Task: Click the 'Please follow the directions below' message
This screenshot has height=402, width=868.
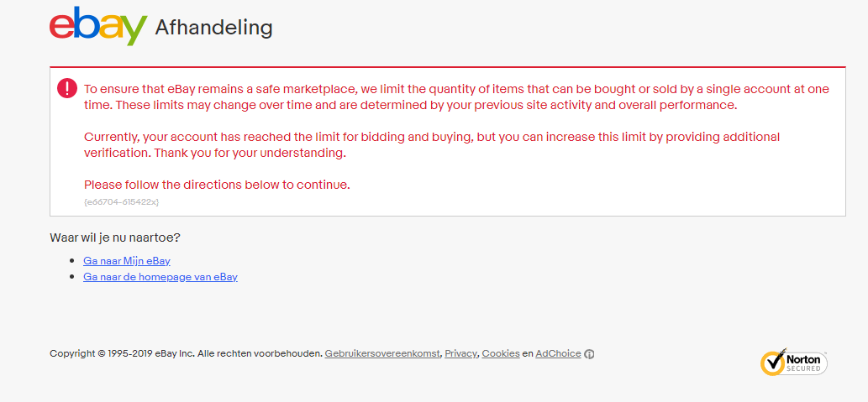Action: (x=217, y=185)
